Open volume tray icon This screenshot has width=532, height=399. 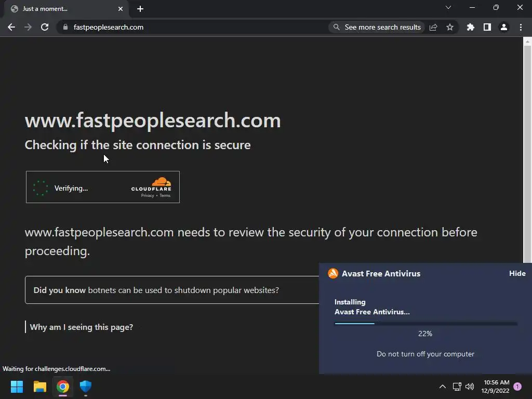(x=470, y=387)
